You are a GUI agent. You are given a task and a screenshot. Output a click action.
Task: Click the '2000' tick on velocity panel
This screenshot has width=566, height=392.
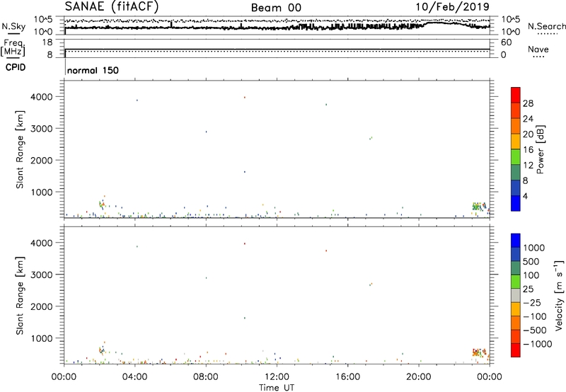[x=40, y=306]
